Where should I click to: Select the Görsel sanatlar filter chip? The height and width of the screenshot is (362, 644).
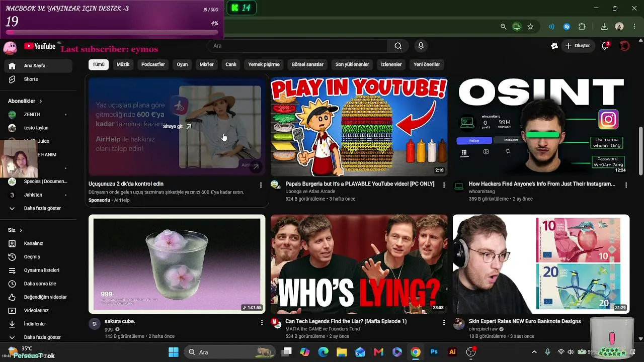[x=307, y=64]
